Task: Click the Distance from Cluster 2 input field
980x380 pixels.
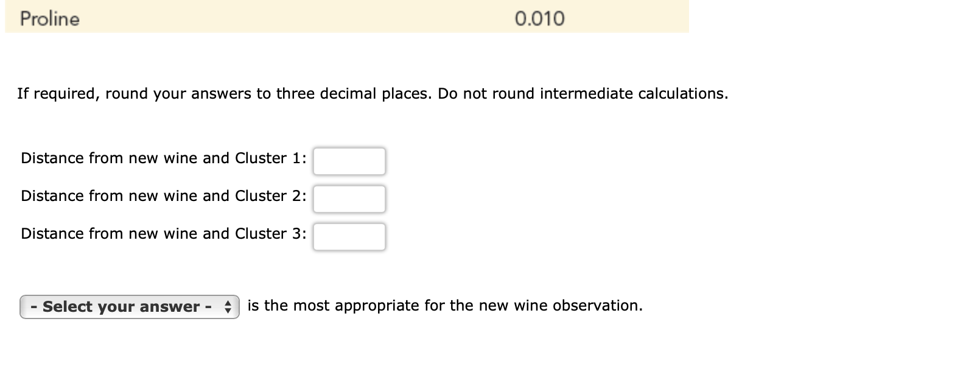Action: pyautogui.click(x=349, y=199)
